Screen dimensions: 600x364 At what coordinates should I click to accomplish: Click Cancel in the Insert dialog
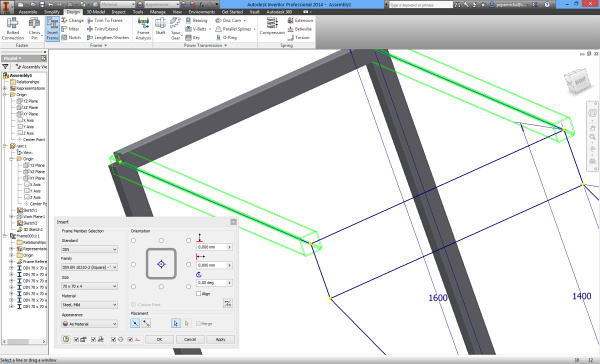point(190,339)
